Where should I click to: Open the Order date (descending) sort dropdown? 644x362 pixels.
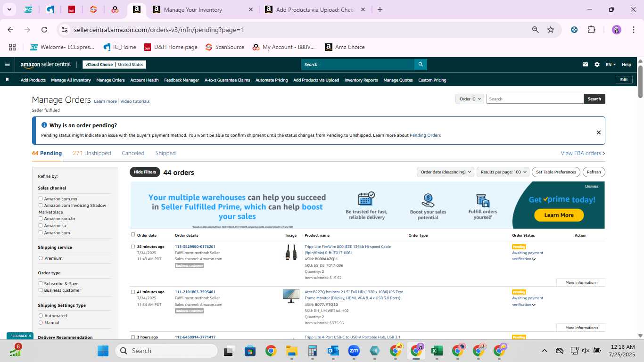coord(445,172)
